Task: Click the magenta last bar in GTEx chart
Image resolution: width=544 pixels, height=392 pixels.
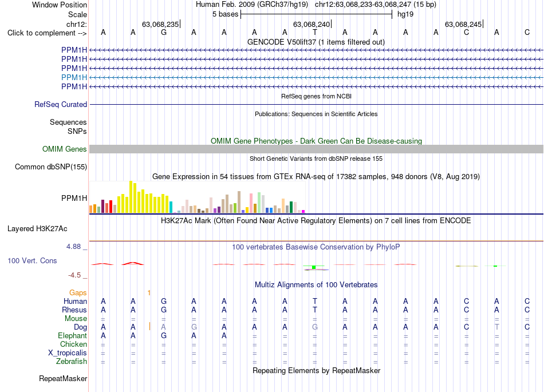Action: point(303,211)
